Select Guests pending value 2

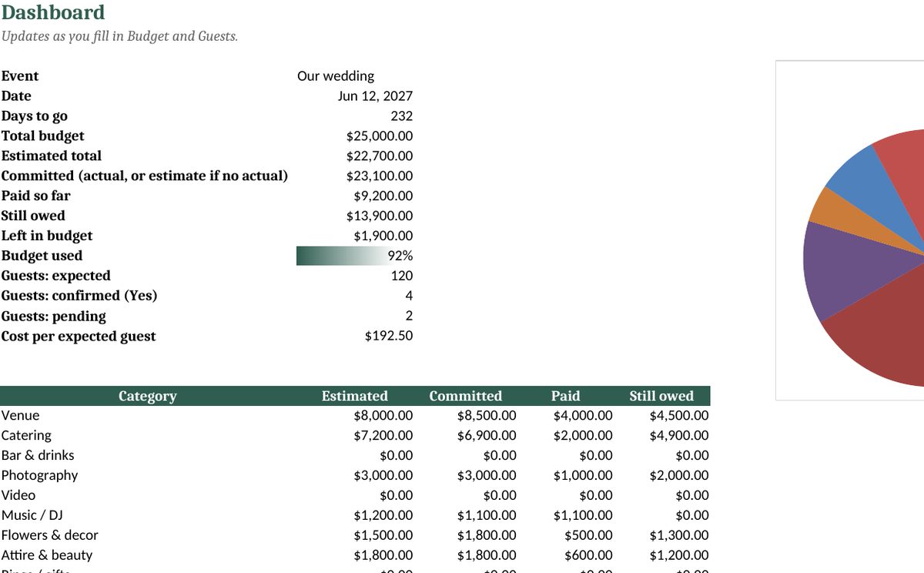click(409, 316)
